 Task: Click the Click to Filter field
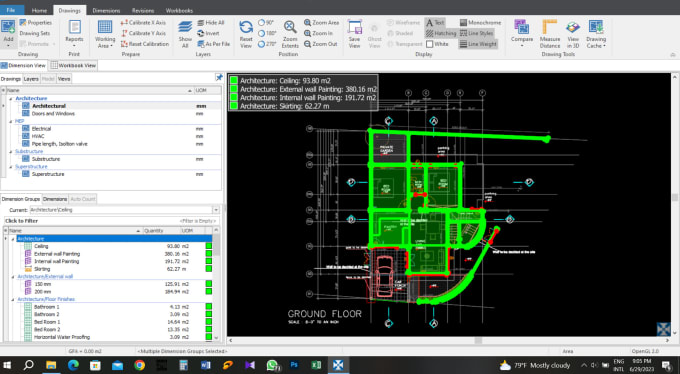coord(111,221)
